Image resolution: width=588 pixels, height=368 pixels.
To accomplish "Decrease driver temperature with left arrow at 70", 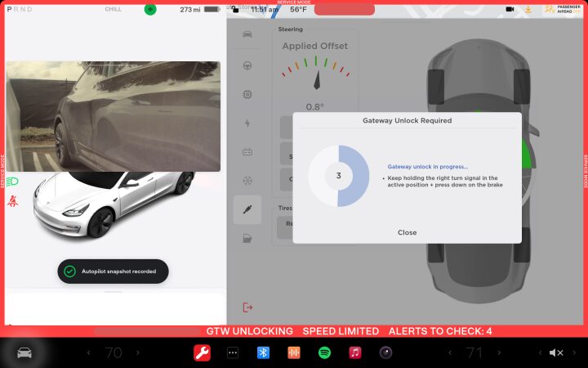I will (88, 352).
